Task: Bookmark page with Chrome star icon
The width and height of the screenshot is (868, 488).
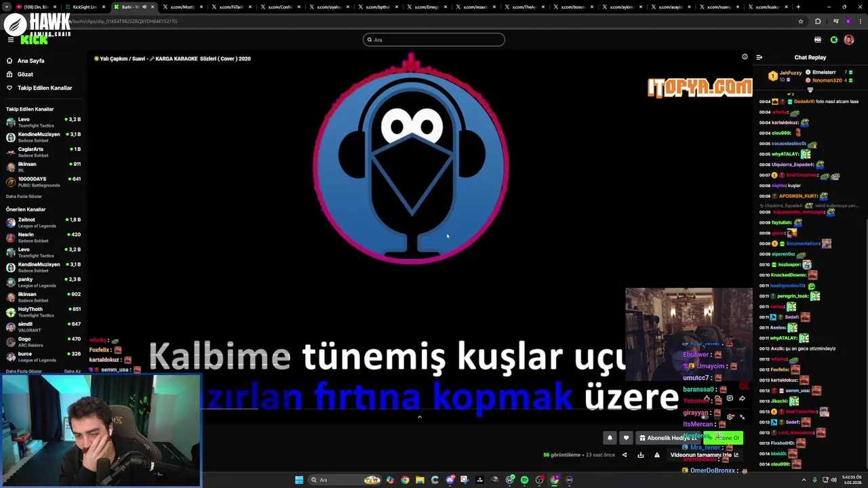Action: [x=801, y=21]
